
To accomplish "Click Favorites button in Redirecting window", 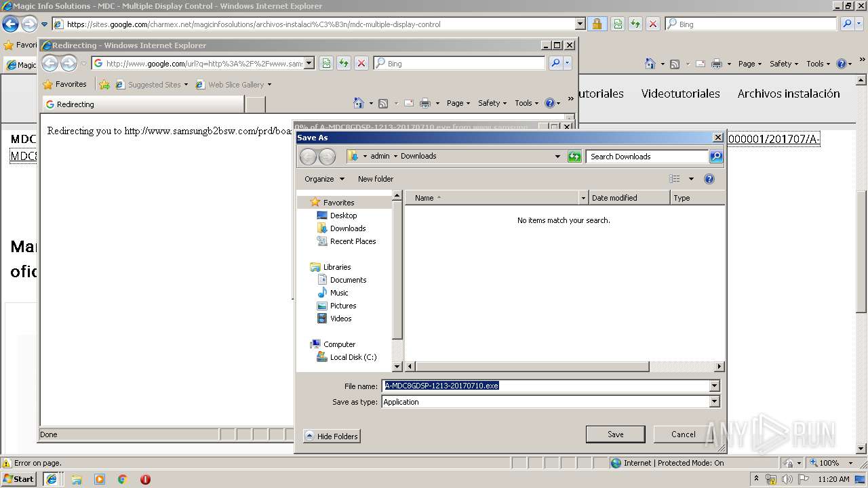I will 64,85.
